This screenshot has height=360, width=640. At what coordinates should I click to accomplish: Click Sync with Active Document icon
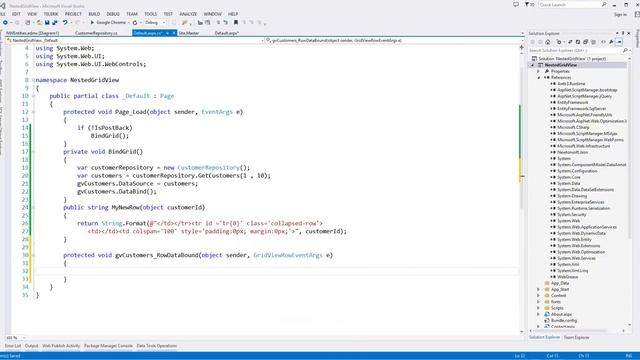(570, 42)
